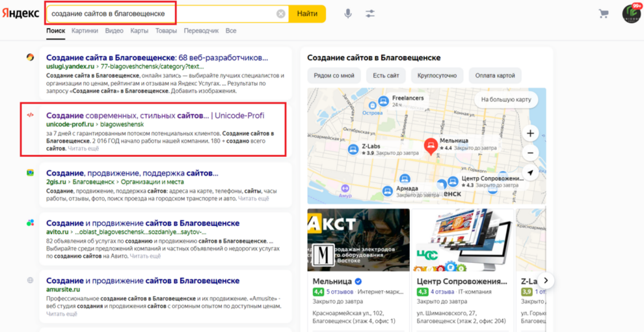Toggle the Круглосуточно filter
The image size is (644, 332).
437,76
